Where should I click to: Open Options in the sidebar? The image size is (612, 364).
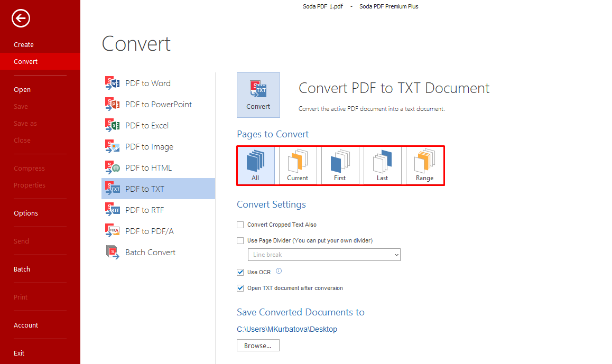tap(26, 213)
